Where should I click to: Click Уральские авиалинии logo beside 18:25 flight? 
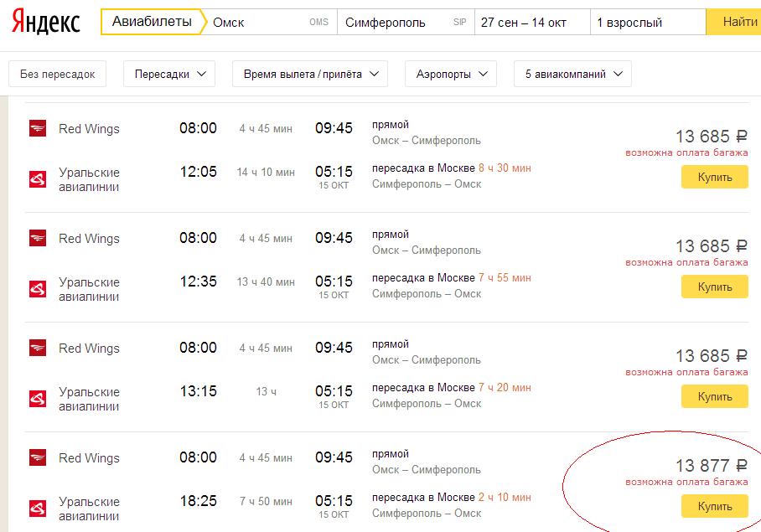(38, 509)
